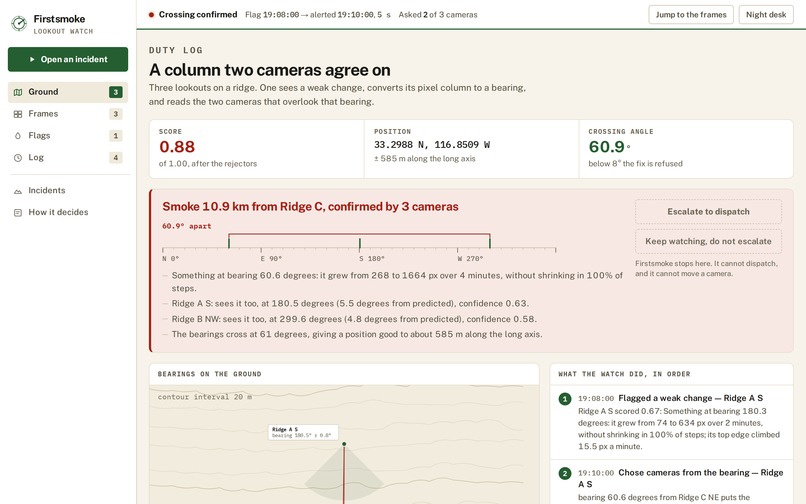This screenshot has height=504, width=806.
Task: Click the What the watch did panel title
Action: click(624, 374)
